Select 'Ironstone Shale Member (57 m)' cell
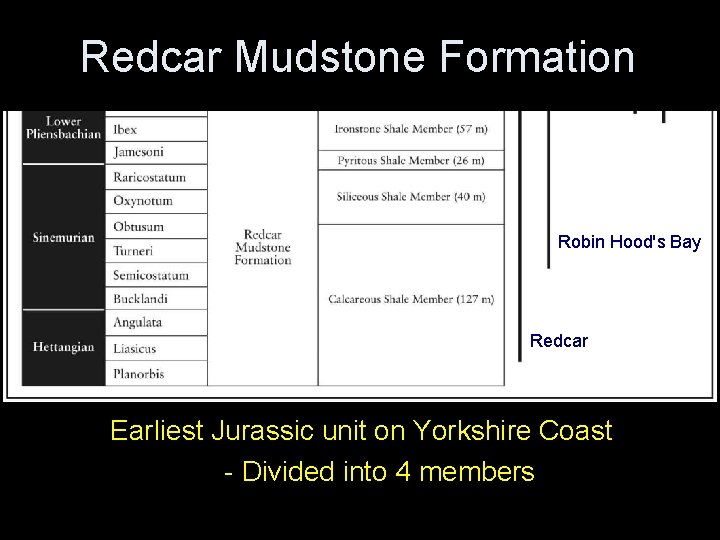Viewport: 720px width, 540px height. [411, 130]
